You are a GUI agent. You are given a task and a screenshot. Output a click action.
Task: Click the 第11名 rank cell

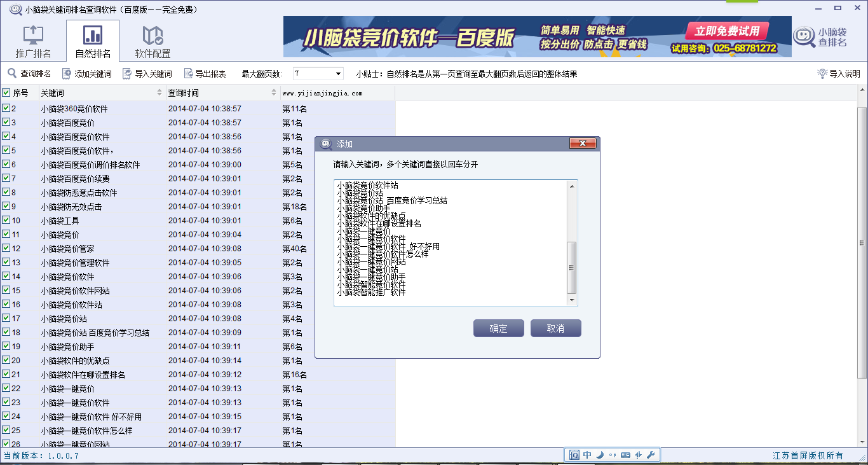coord(295,109)
